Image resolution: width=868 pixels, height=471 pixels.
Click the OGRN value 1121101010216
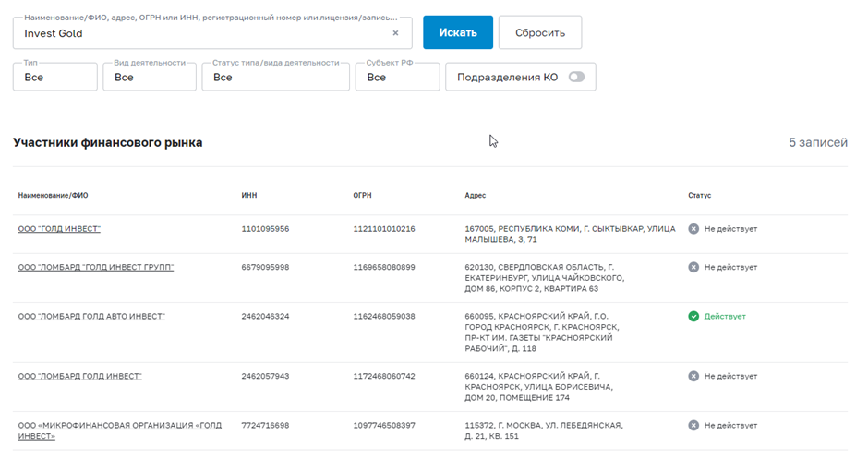(x=384, y=229)
